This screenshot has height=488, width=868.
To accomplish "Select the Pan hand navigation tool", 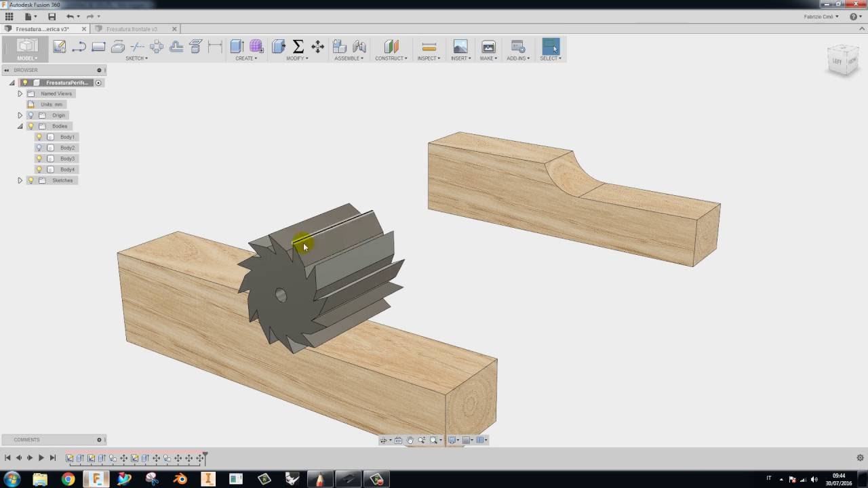I will pyautogui.click(x=410, y=441).
